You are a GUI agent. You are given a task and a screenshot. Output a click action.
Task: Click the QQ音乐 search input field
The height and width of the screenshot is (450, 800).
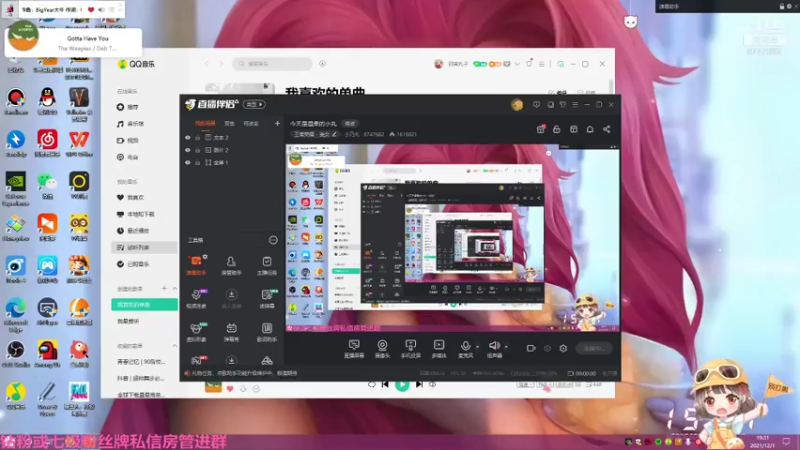click(272, 64)
